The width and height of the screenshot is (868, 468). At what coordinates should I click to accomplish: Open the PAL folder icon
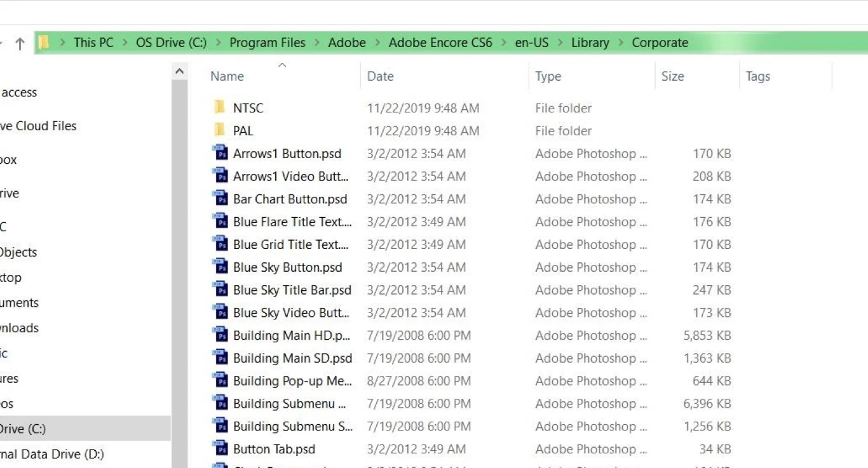pos(220,130)
